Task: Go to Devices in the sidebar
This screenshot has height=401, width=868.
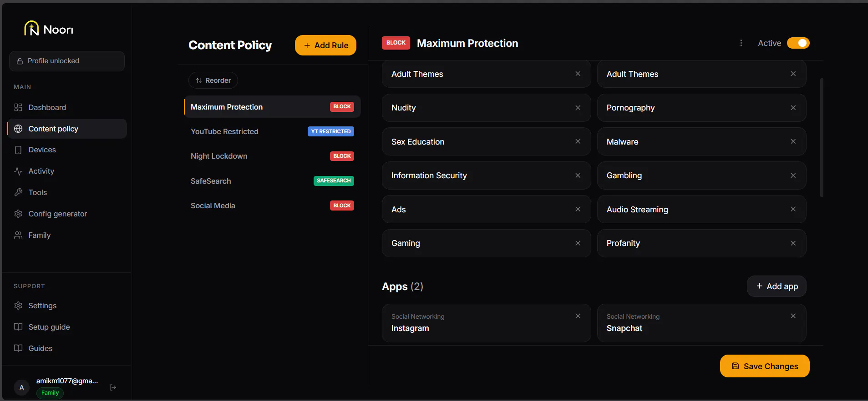Action: (x=67, y=150)
